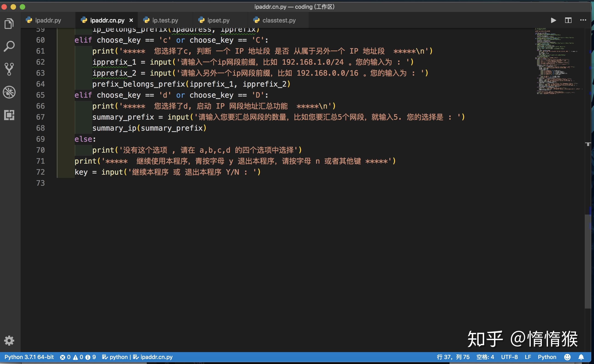Open the More Actions editor menu

coord(583,20)
